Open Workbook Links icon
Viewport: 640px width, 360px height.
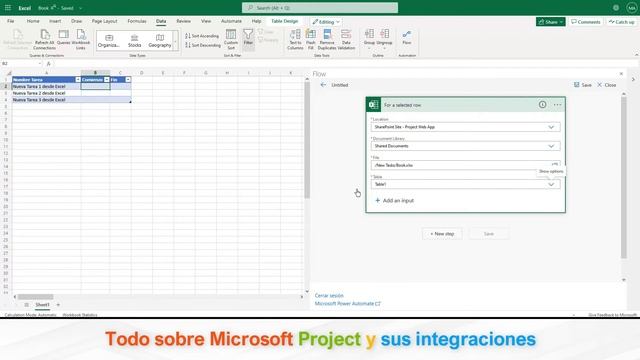81,35
